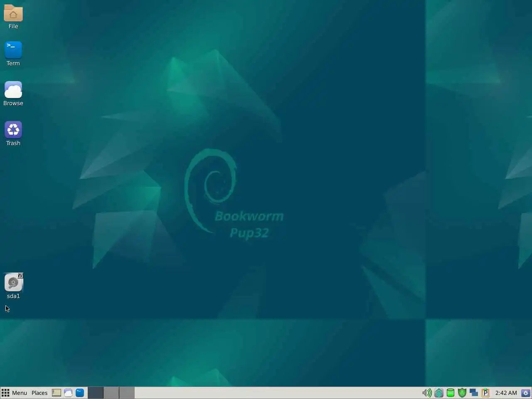This screenshot has width=532, height=399.
Task: Click the file manager launcher in the taskbar
Action: [x=57, y=393]
